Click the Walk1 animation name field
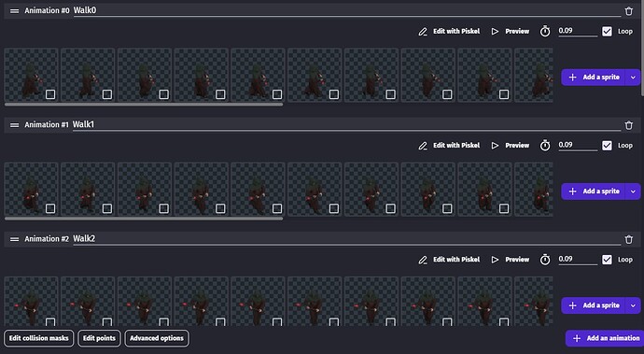Viewport: 644px width, 354px height. tap(346, 125)
